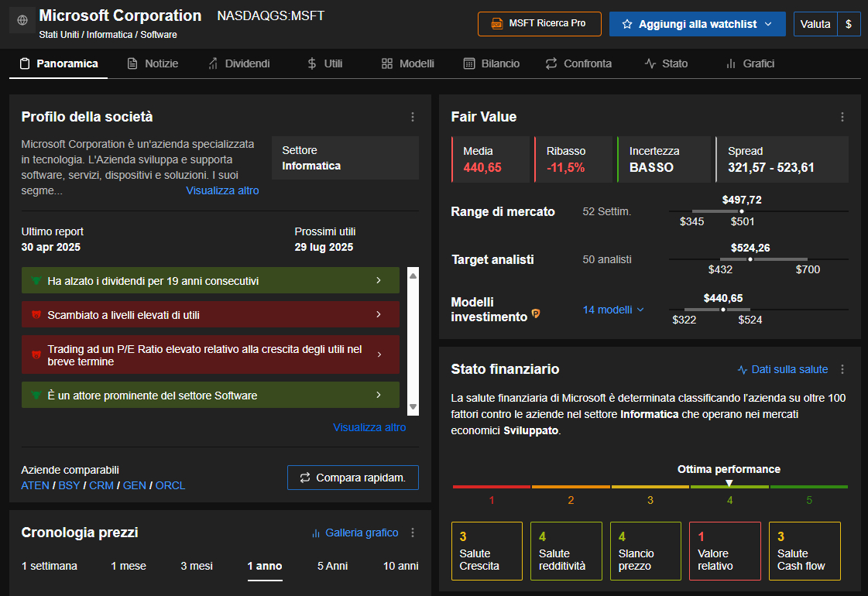Select the 1 settimana price range

point(50,566)
